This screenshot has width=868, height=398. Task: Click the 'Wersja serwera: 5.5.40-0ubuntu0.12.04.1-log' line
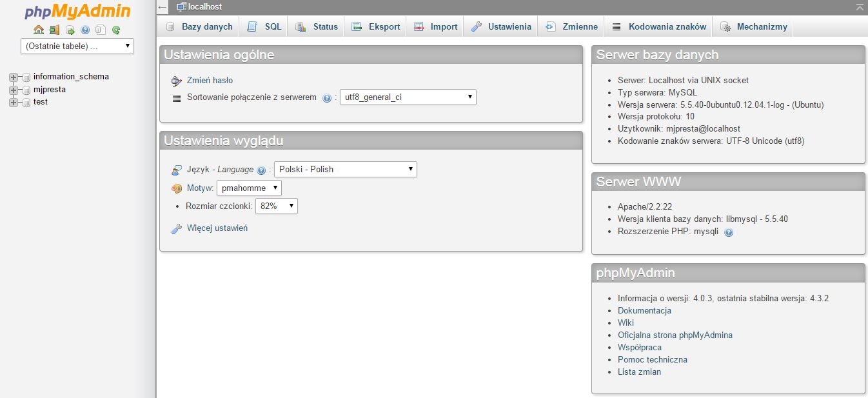tap(721, 104)
